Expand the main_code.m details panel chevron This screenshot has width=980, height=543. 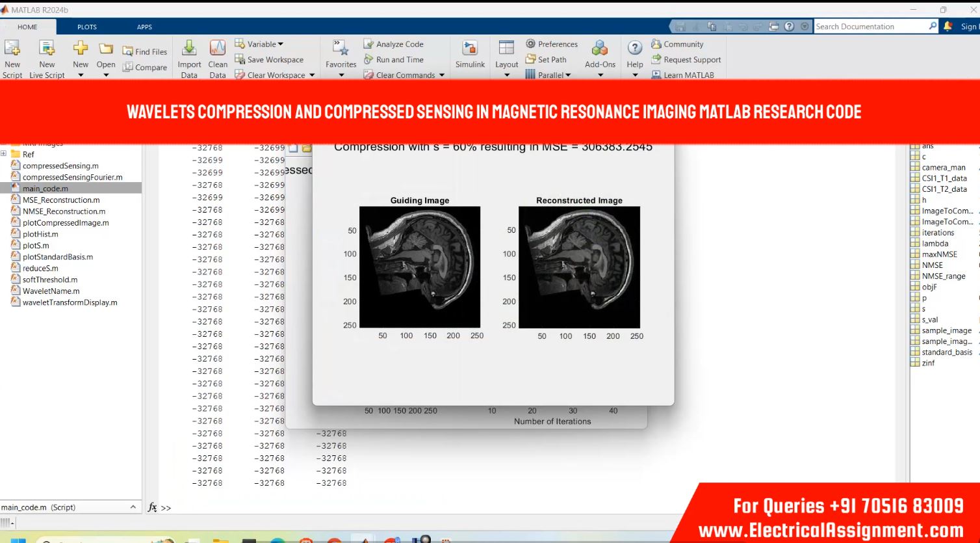coord(133,507)
